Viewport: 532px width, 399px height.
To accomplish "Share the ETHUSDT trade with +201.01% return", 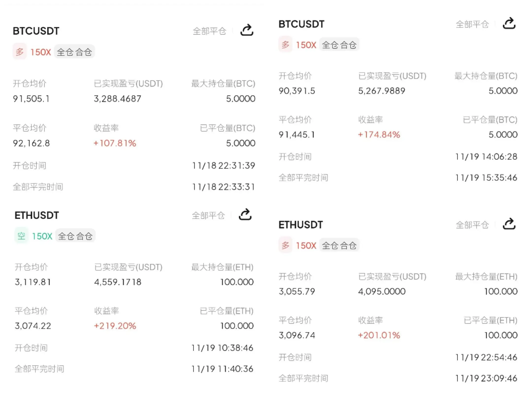I will coord(509,224).
